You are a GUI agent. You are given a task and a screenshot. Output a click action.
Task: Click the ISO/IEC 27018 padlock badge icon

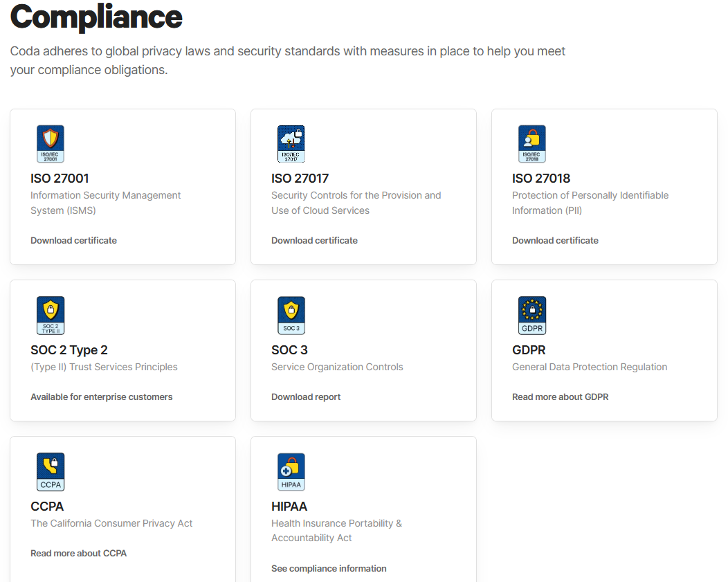click(532, 144)
